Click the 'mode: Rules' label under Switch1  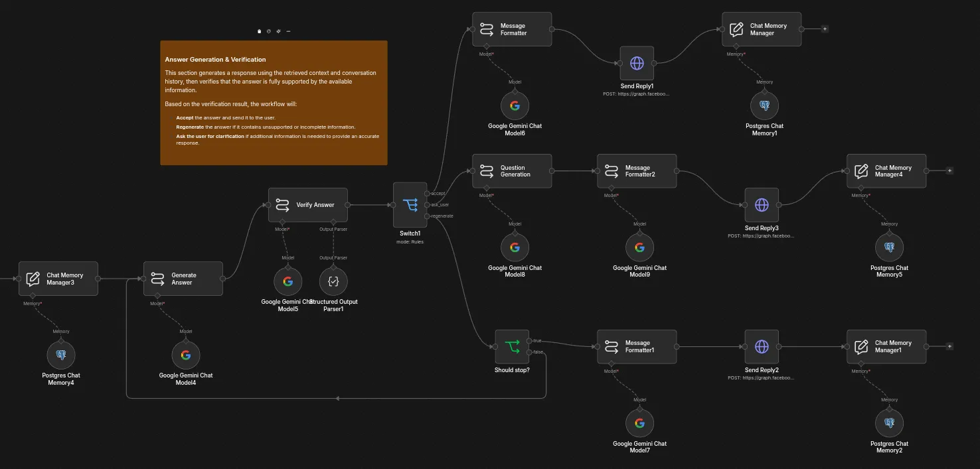(x=410, y=241)
